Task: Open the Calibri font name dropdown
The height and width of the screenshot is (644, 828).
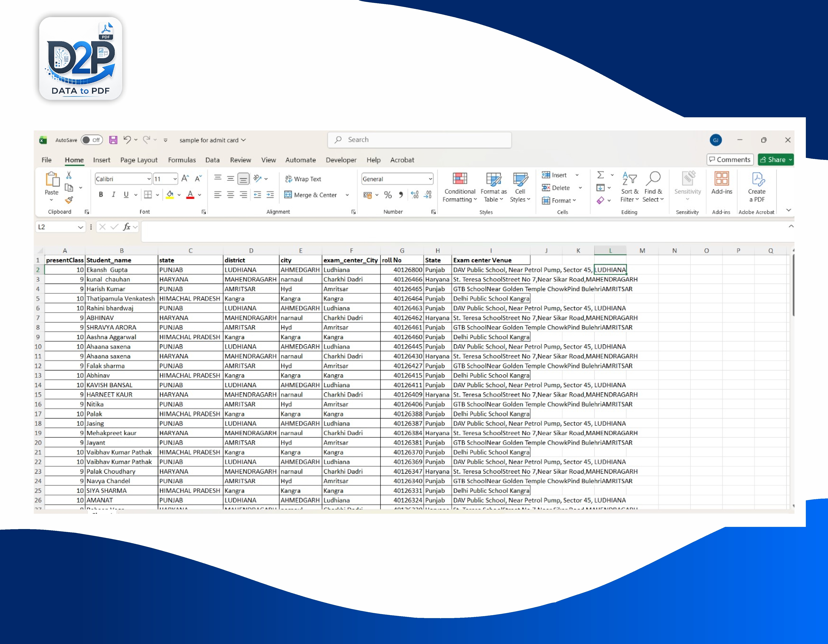Action: click(149, 179)
